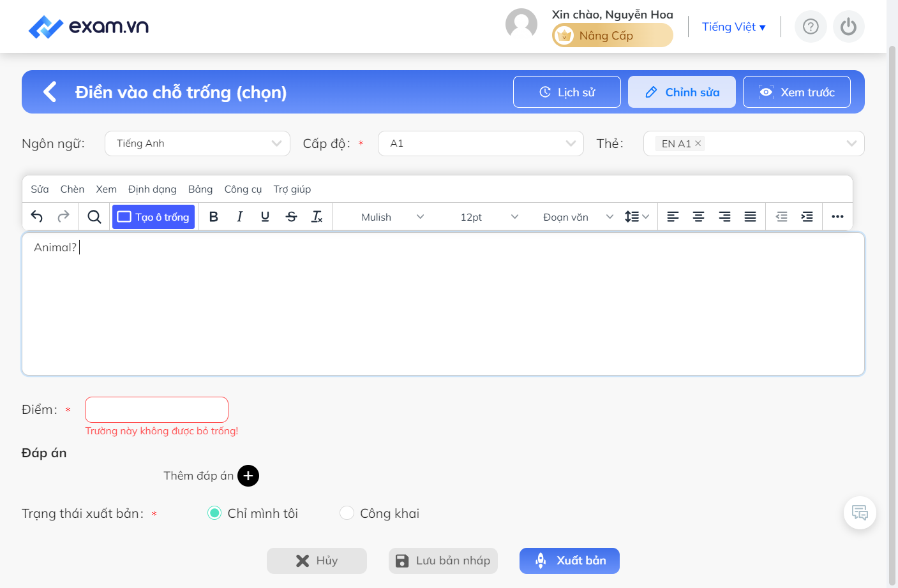The height and width of the screenshot is (588, 898).
Task: Open the Mulish font family dropdown
Action: pyautogui.click(x=393, y=217)
